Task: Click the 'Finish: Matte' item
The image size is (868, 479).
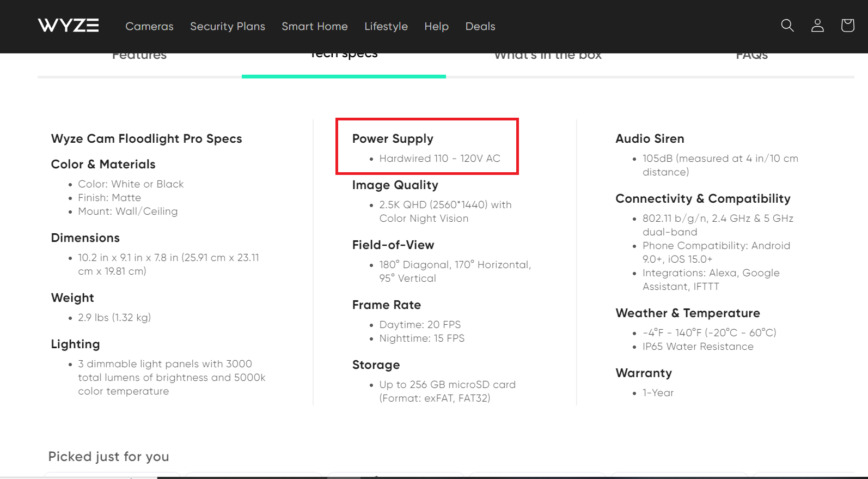Action: (x=109, y=198)
